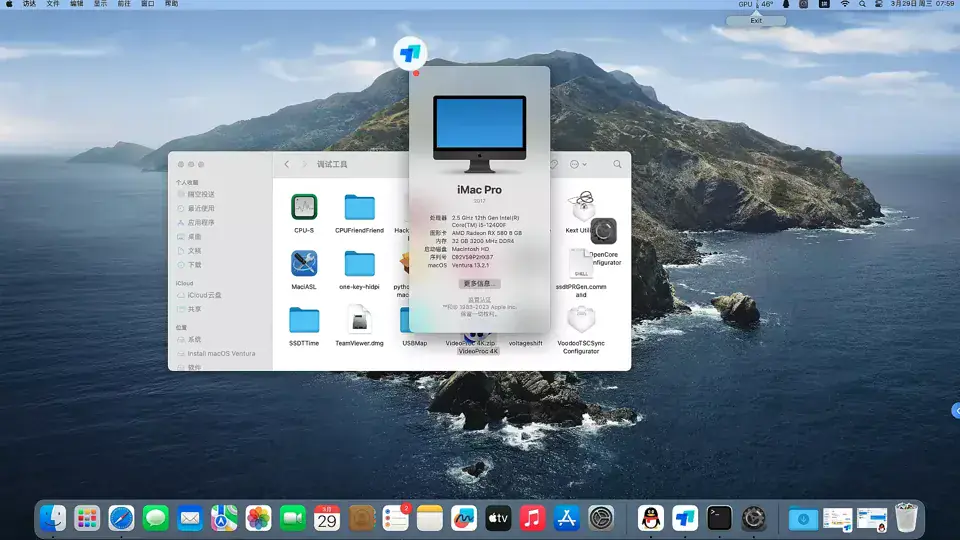Open Messages from the Dock

[156, 519]
